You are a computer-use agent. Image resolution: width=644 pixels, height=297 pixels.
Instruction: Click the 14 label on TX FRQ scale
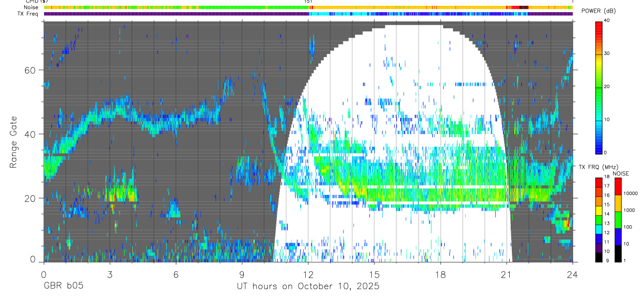coord(607,214)
